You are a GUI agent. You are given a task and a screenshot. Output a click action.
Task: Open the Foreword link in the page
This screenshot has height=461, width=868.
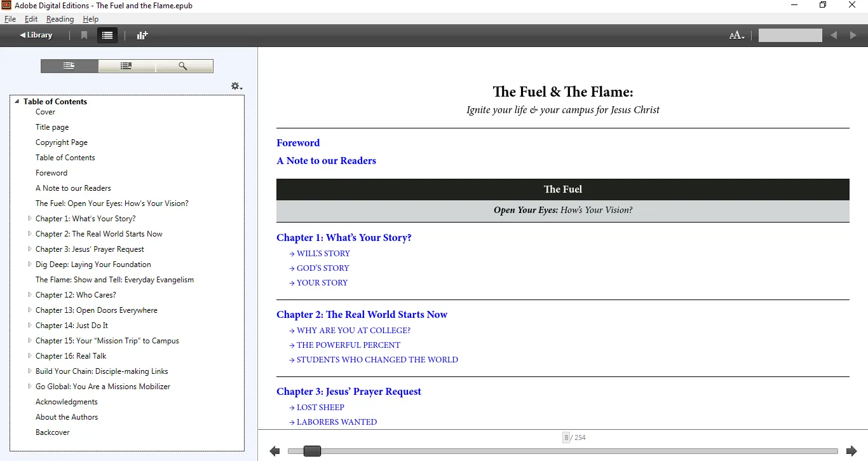coord(298,143)
